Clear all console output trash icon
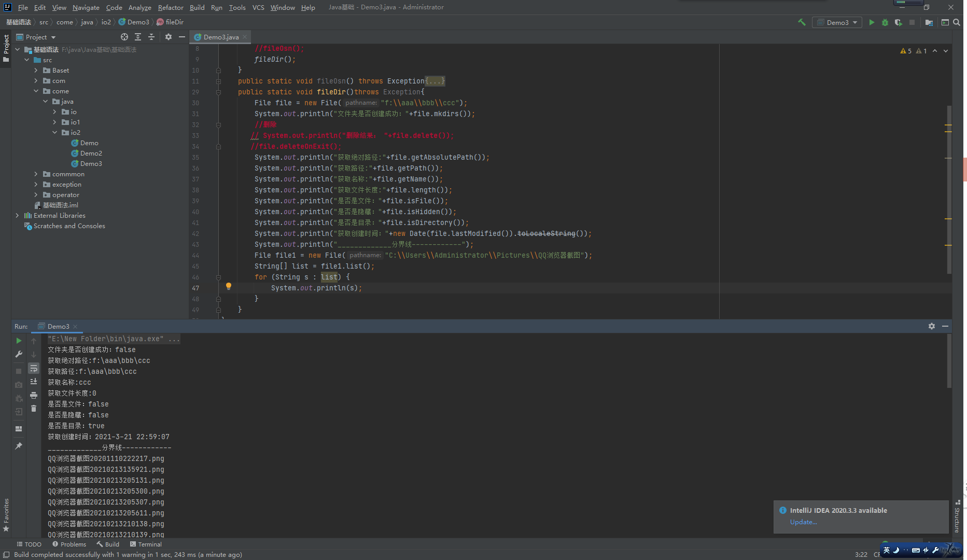Image resolution: width=967 pixels, height=560 pixels. click(x=34, y=409)
